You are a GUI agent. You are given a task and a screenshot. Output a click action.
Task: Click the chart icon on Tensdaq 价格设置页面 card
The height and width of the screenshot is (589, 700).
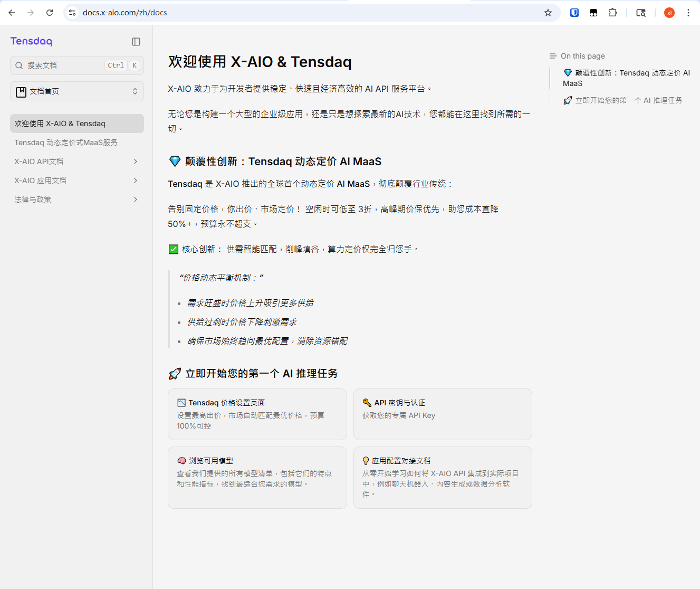click(181, 403)
